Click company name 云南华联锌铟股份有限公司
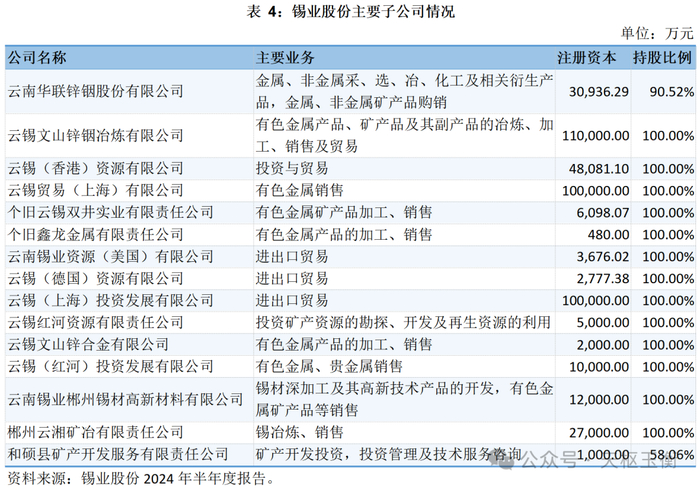The height and width of the screenshot is (488, 700). (x=96, y=92)
